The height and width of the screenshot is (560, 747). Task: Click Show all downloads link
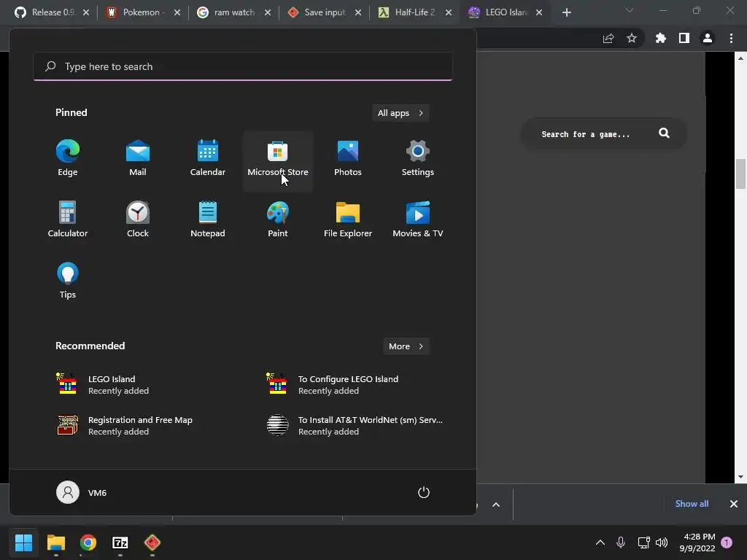[x=692, y=504]
